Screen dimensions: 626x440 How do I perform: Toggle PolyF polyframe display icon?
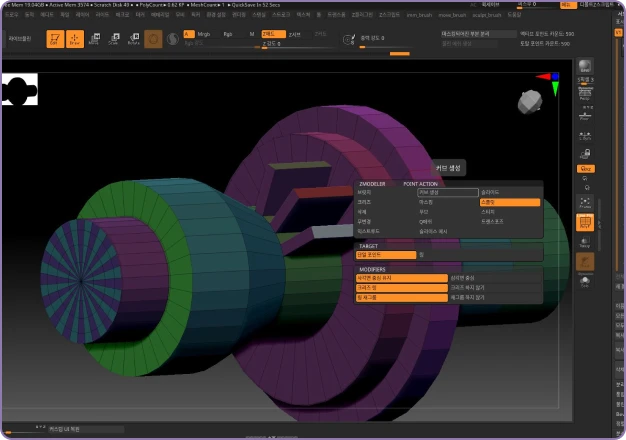[x=585, y=222]
